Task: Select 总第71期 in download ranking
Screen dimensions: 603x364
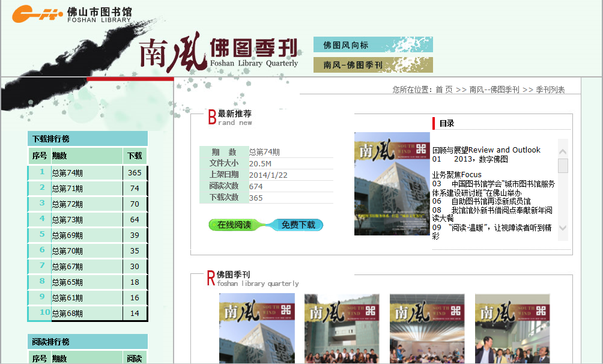Action: tap(67, 189)
